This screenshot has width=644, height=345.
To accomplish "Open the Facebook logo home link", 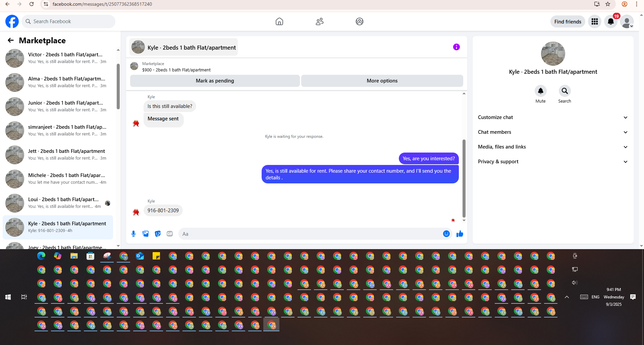I will [x=12, y=21].
